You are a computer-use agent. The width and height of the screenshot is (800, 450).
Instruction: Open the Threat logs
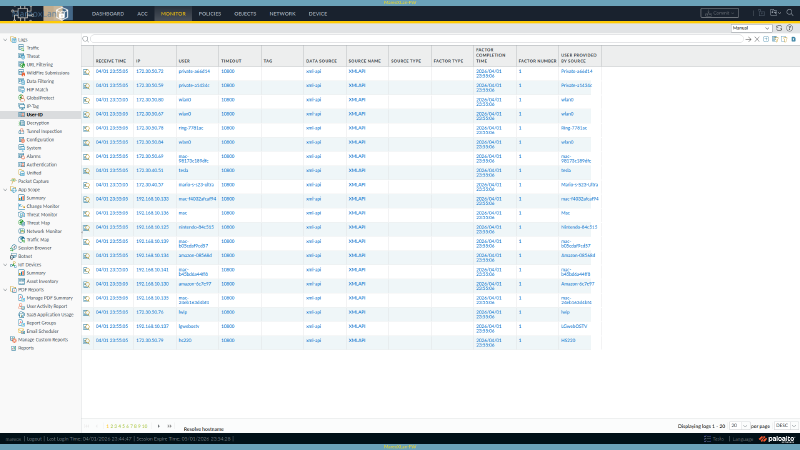33,56
